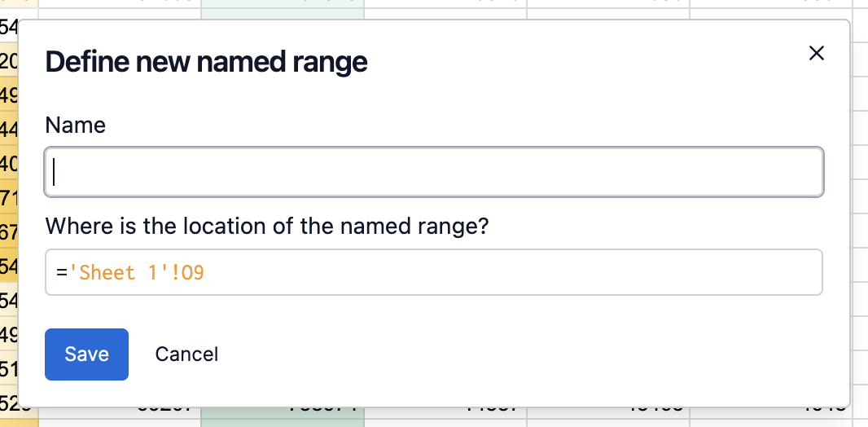Click the equals sign in location field
The width and height of the screenshot is (868, 427).
[x=61, y=272]
